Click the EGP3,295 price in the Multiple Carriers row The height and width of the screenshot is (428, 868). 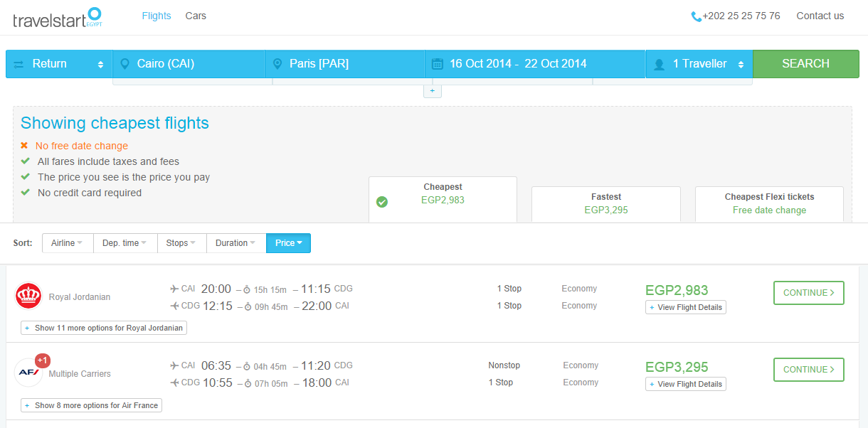677,367
